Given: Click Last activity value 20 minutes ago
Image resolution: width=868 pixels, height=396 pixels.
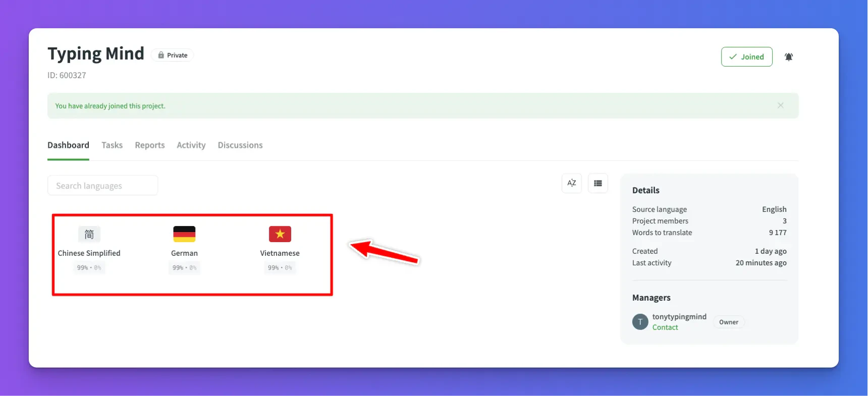Looking at the screenshot, I should click(761, 263).
